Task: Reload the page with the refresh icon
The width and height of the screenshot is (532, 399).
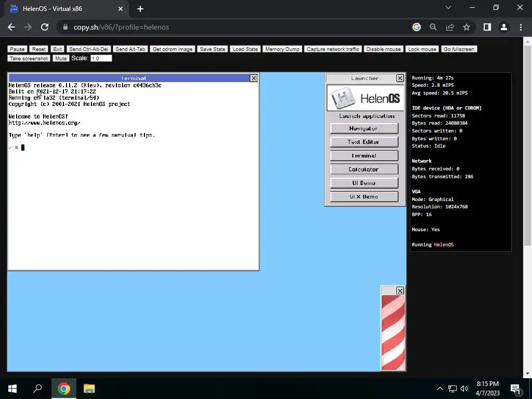Action: pos(45,27)
